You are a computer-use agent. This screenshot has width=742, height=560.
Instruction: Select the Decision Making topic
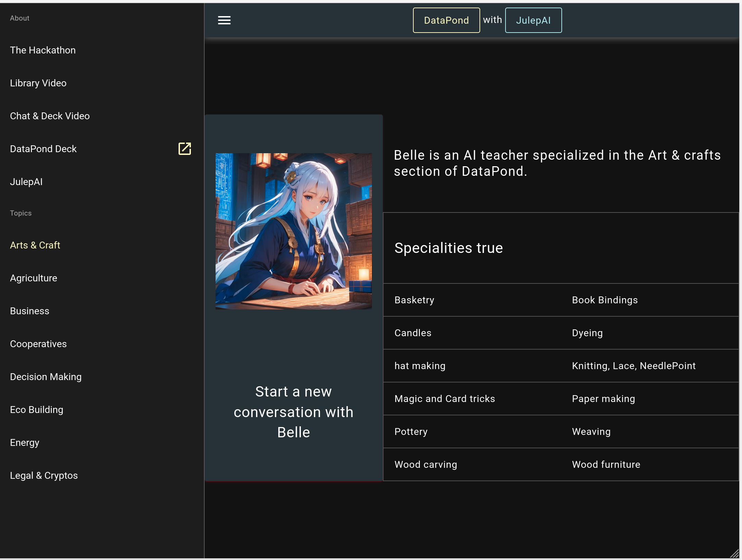[x=46, y=377]
